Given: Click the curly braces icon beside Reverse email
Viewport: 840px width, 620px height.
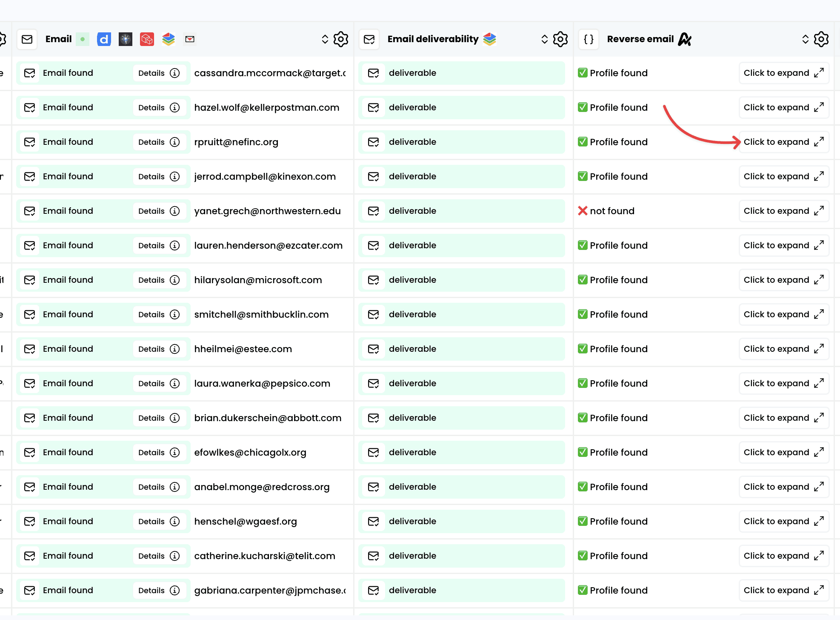Looking at the screenshot, I should (x=589, y=39).
